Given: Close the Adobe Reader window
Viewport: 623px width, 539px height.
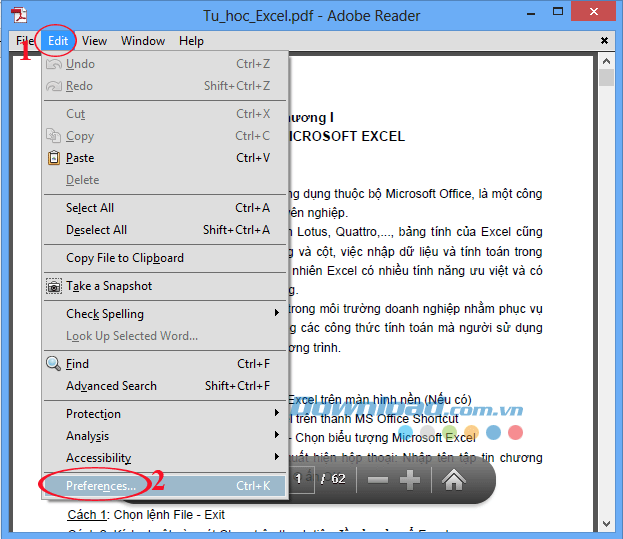Looking at the screenshot, I should pos(594,12).
